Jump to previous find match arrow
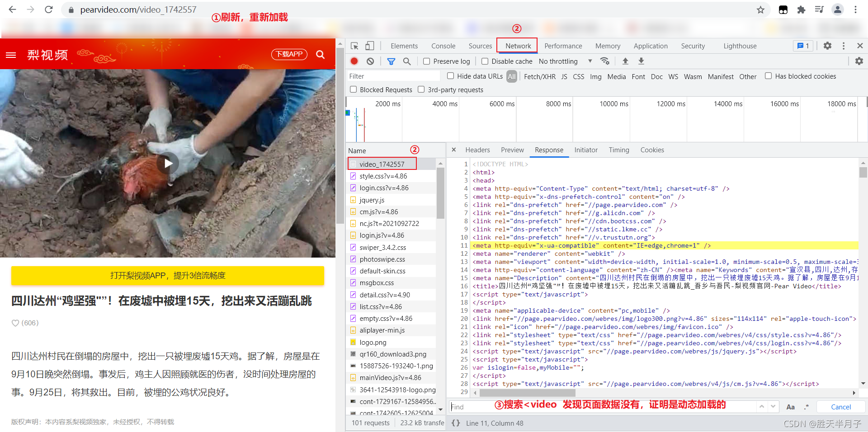This screenshot has height=432, width=868. pyautogui.click(x=762, y=407)
